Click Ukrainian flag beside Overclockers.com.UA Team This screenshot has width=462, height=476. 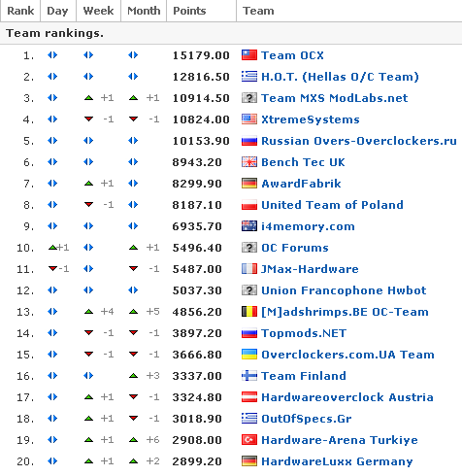click(249, 355)
